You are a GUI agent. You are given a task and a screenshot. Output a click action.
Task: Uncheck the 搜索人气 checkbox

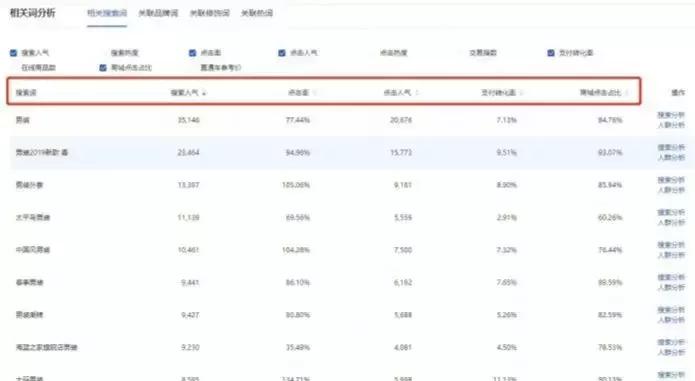click(13, 53)
